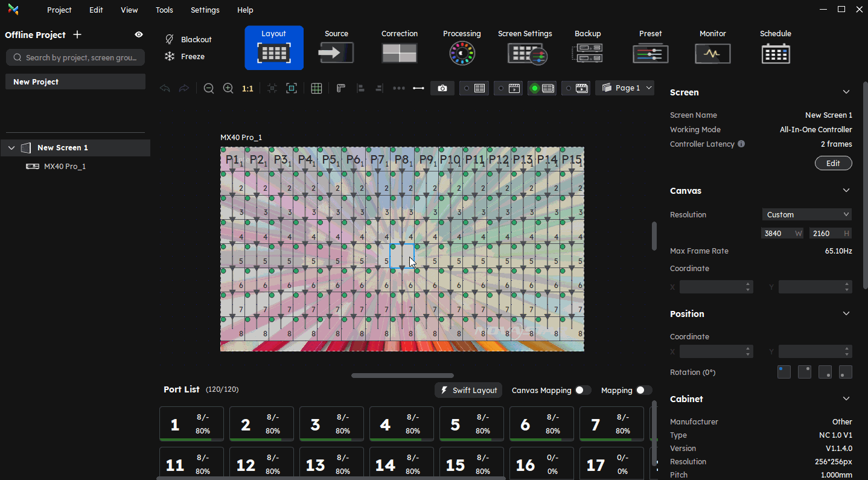Click the fit-to-screen frame icon

[x=292, y=88]
